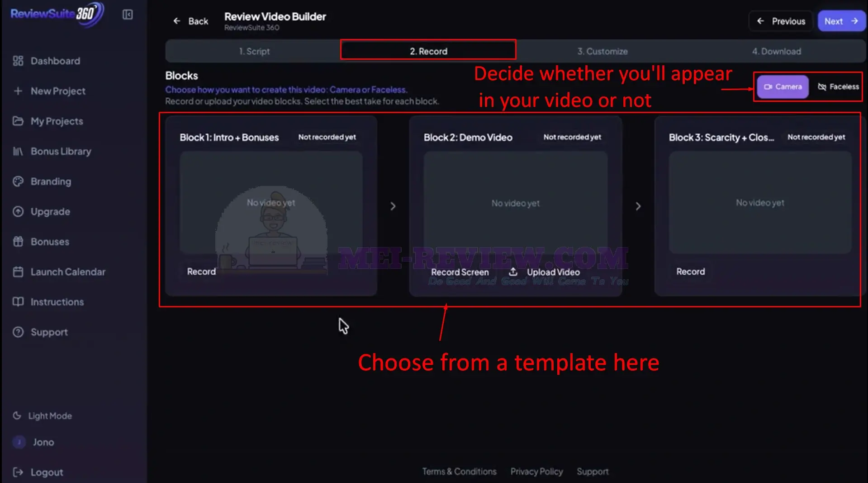Image resolution: width=868 pixels, height=483 pixels.
Task: Record Block 3 Scarcity + Closing
Action: tap(690, 272)
